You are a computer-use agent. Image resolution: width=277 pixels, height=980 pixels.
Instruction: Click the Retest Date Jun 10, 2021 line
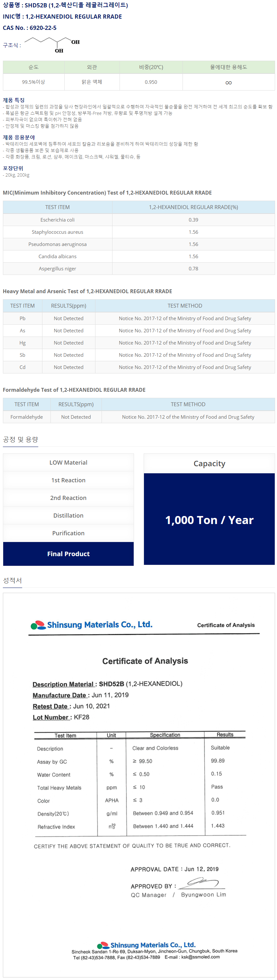pos(71,706)
